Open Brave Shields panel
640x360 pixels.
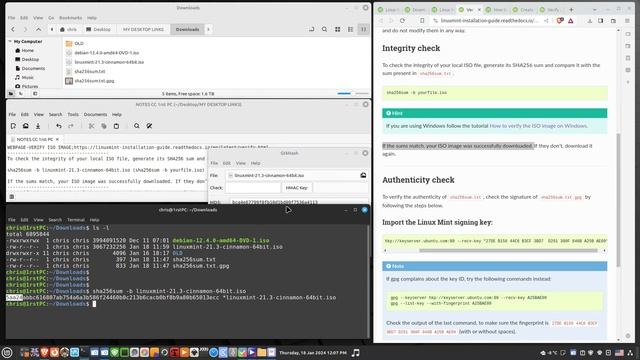560,20
